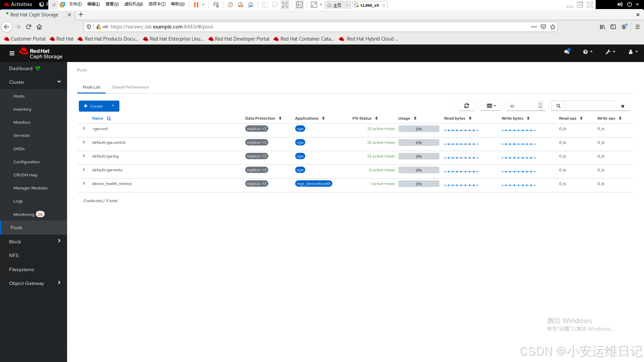Sort pools by Name column

tap(101, 118)
